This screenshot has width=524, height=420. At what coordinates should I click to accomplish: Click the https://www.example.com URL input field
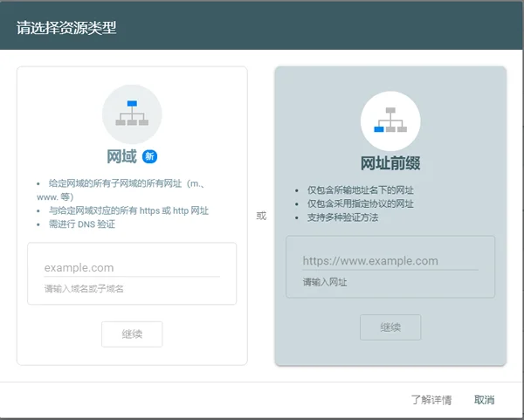(x=390, y=261)
